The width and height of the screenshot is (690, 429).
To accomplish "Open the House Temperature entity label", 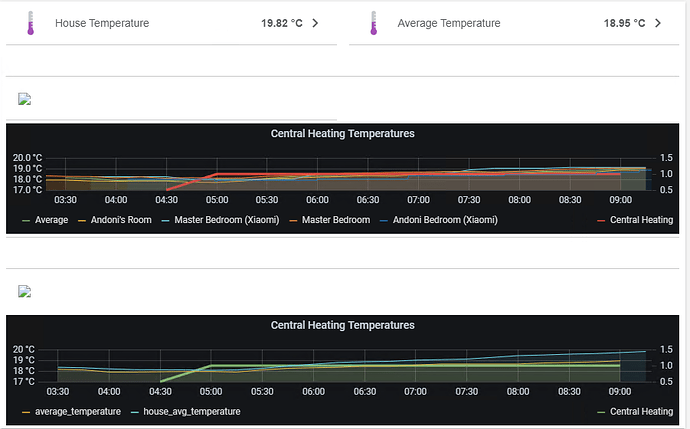I will pos(102,23).
